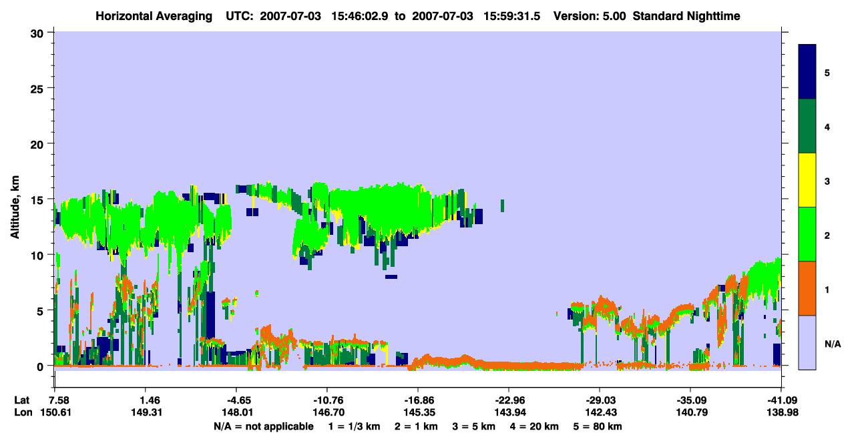Click 'N/A = not applicable' in the legend
Image resolution: width=868 pixels, height=445 pixels.
point(263,426)
